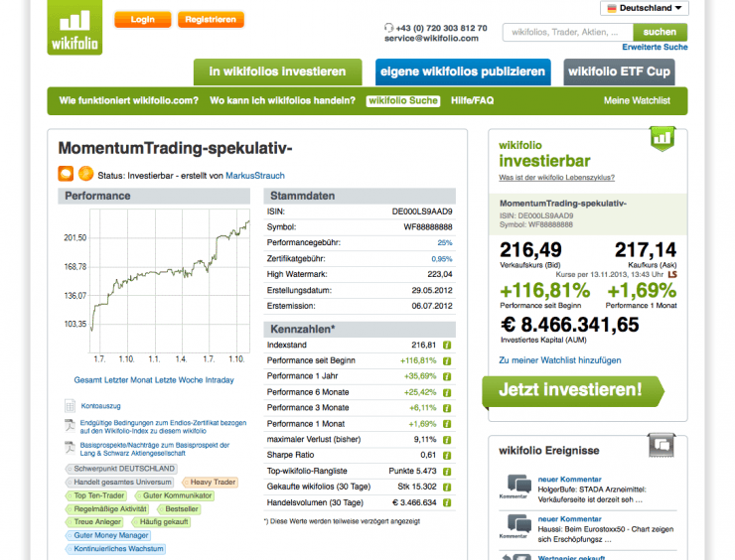Viewport: 735px width, 560px height.
Task: Click 'Bestseller' tag
Action: 178,509
